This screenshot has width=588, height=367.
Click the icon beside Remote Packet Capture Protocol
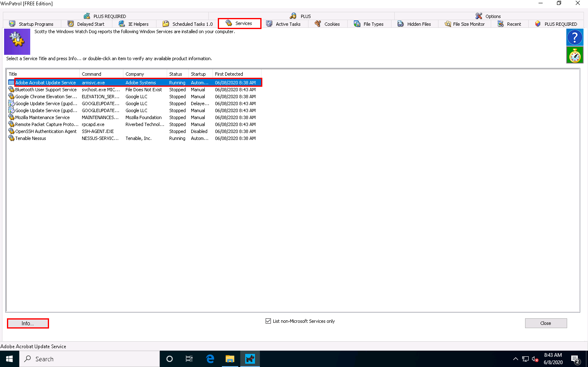pyautogui.click(x=11, y=124)
